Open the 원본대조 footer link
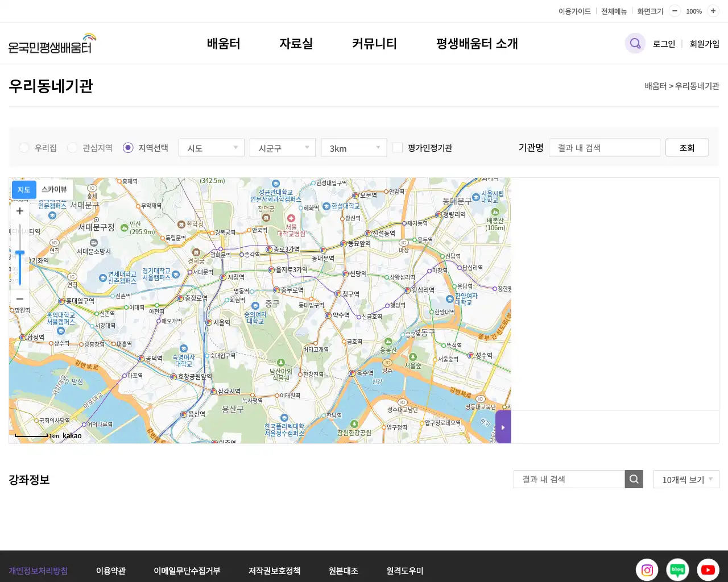Screen dimensions: 728x582 coord(343,571)
